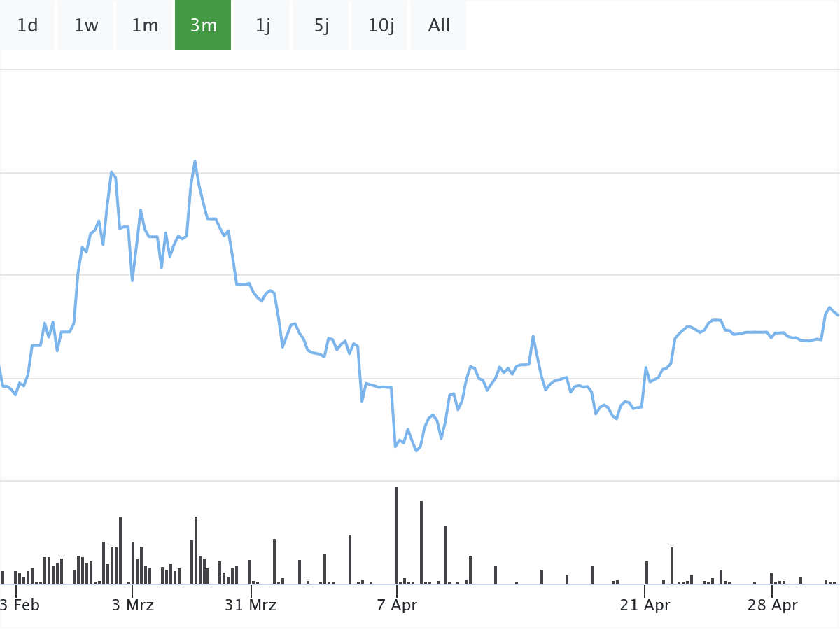Image resolution: width=840 pixels, height=630 pixels.
Task: Choose the 1m chart range
Action: tap(145, 26)
